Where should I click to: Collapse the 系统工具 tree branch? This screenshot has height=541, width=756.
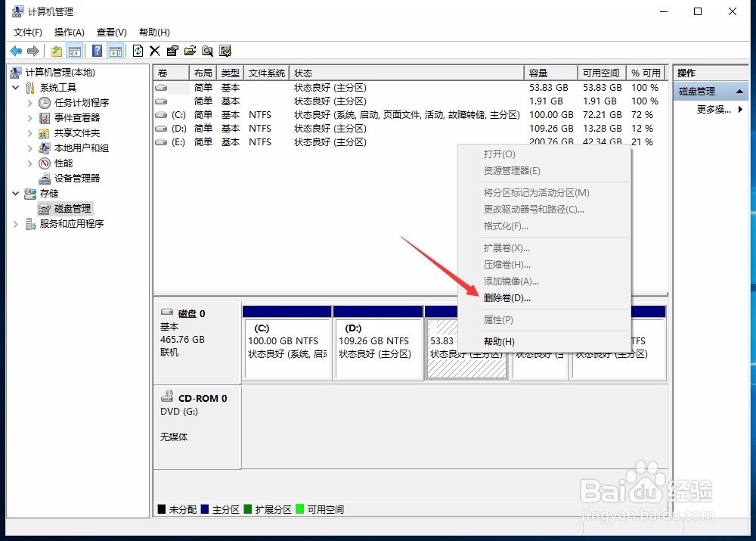click(16, 87)
